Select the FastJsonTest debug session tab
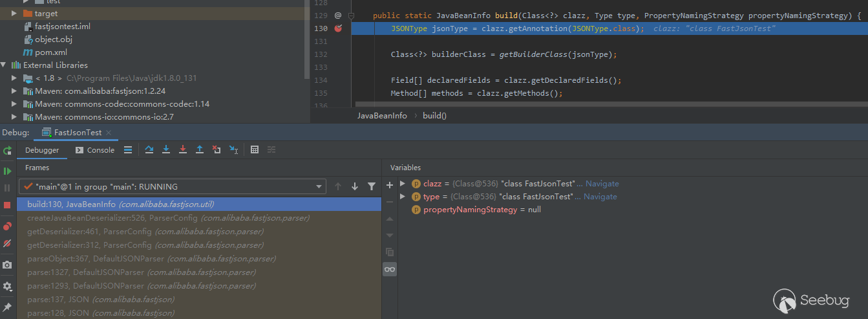 click(x=77, y=133)
